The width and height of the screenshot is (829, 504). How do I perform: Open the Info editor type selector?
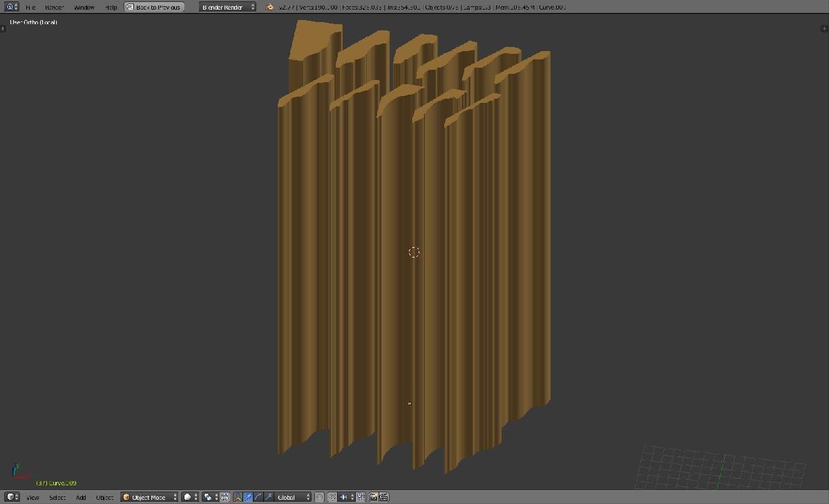[x=11, y=7]
